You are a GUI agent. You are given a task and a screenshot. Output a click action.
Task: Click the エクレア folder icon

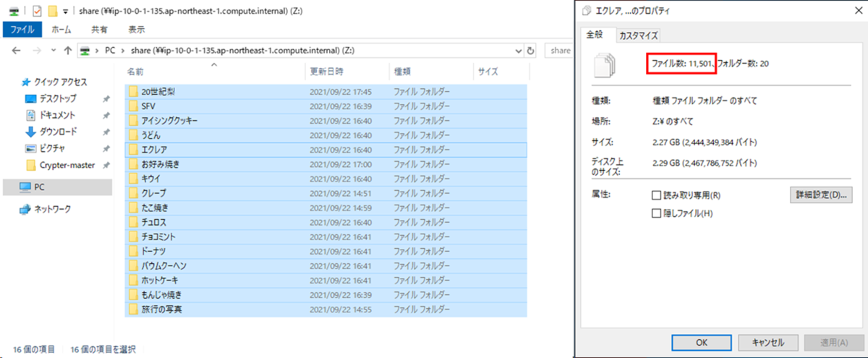tap(133, 150)
